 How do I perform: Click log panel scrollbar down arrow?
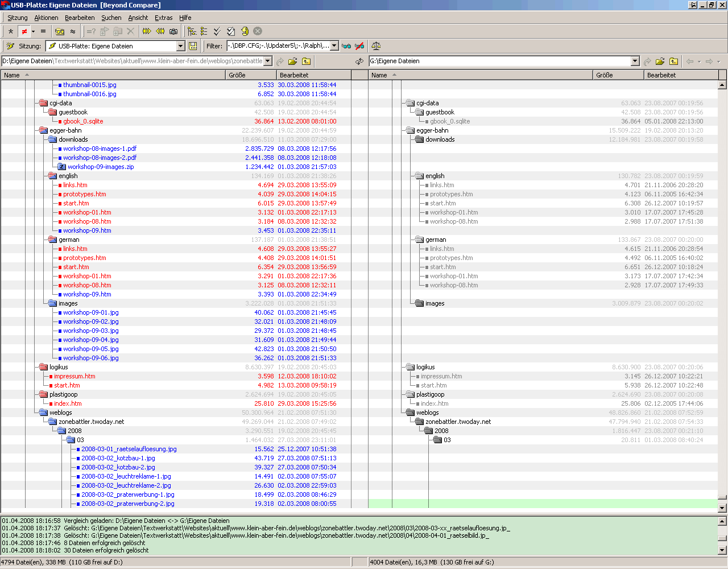click(x=722, y=550)
